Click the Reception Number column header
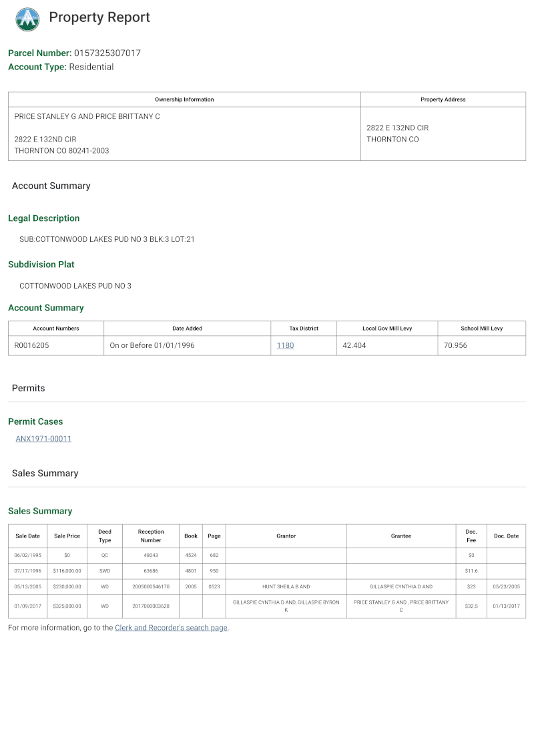The image size is (534, 756). [151, 536]
